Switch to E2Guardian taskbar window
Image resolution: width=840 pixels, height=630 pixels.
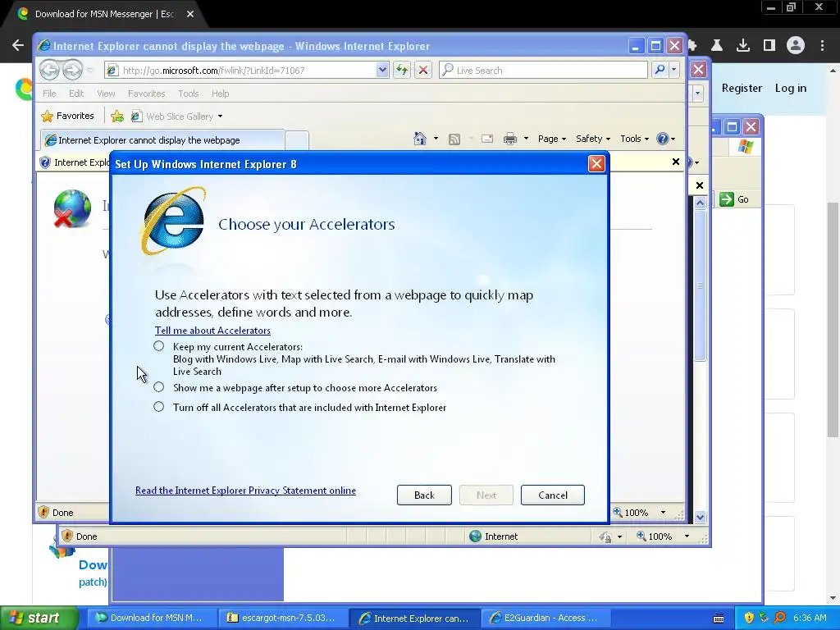click(546, 618)
